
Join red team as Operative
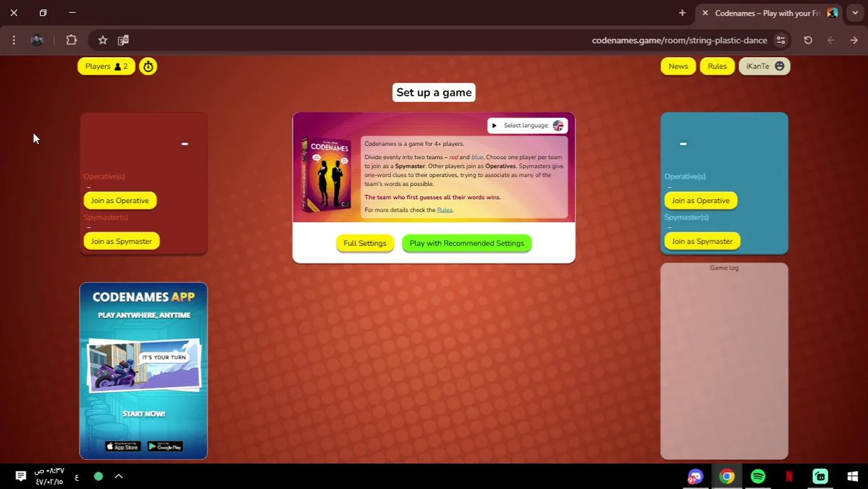120,200
